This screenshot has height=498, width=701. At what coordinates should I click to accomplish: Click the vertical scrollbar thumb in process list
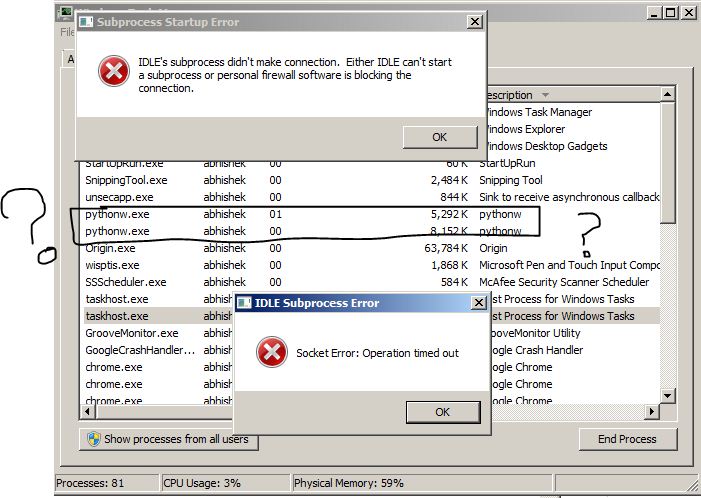click(x=667, y=162)
